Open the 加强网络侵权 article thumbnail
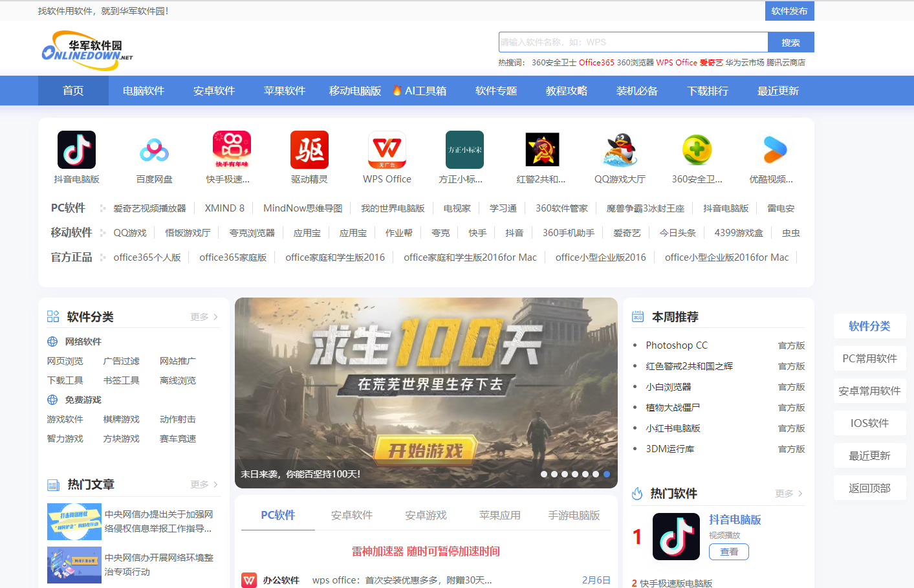This screenshot has width=914, height=588. click(x=74, y=521)
